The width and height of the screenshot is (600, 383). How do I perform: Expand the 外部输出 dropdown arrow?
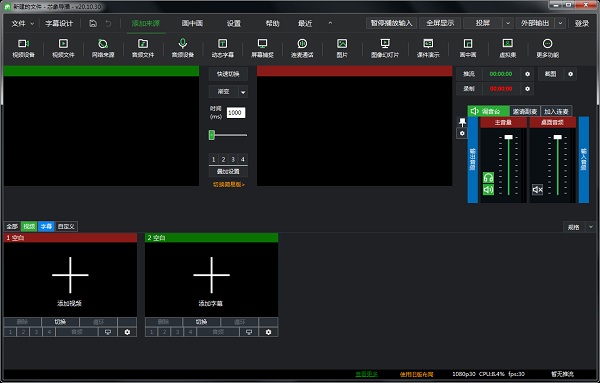(560, 23)
